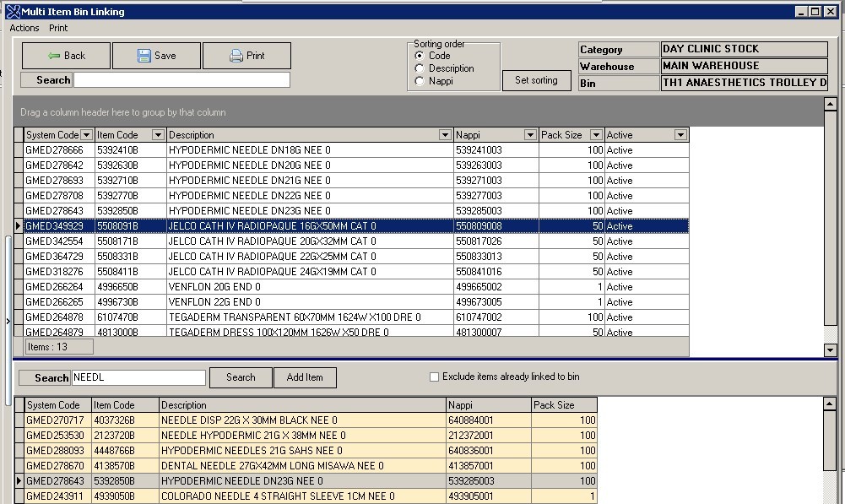This screenshot has width=845, height=504.
Task: Click the Add Item button
Action: (x=305, y=377)
